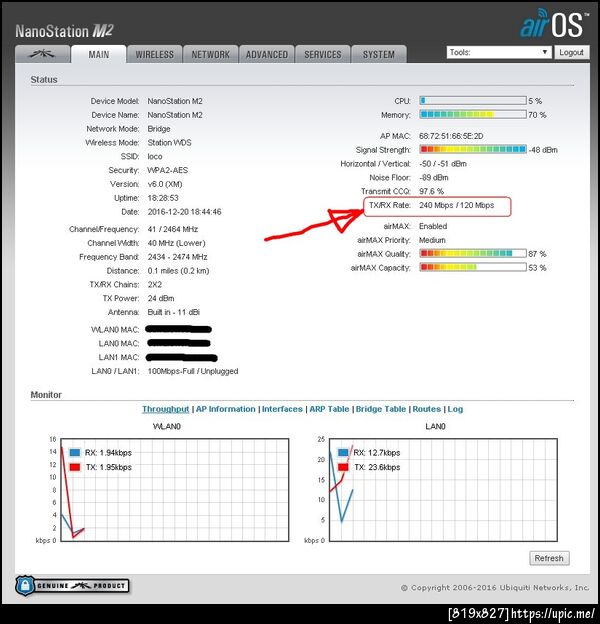Image resolution: width=600 pixels, height=624 pixels.
Task: Open the AP Information link
Action: pos(226,409)
